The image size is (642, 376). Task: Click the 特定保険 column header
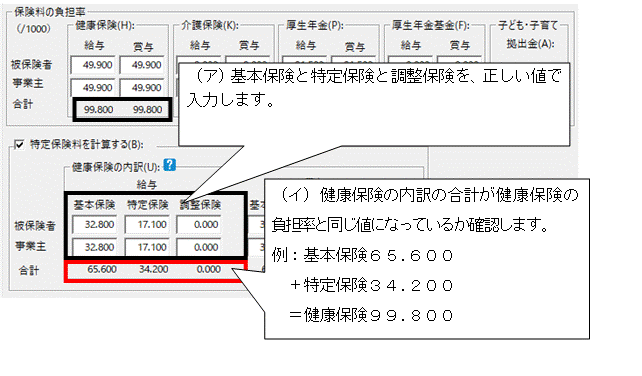(147, 205)
